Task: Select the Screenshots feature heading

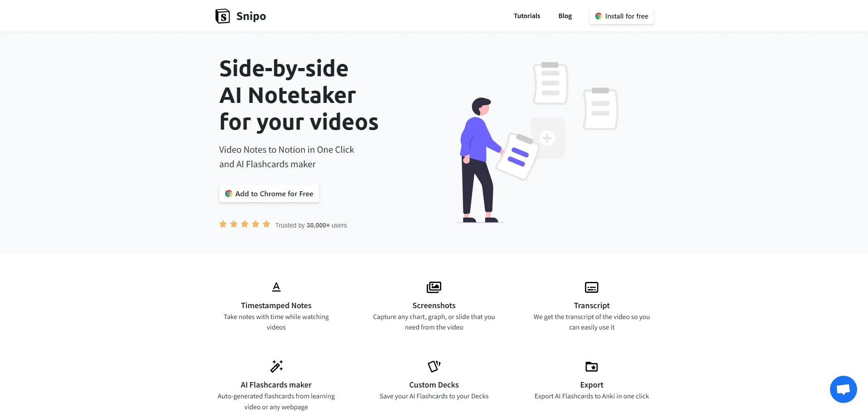Action: click(x=434, y=305)
